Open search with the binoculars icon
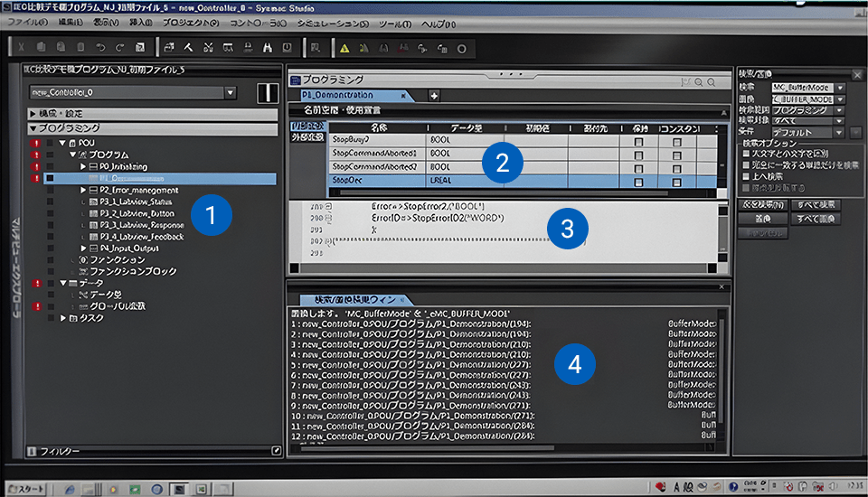The height and width of the screenshot is (497, 868). (x=268, y=48)
